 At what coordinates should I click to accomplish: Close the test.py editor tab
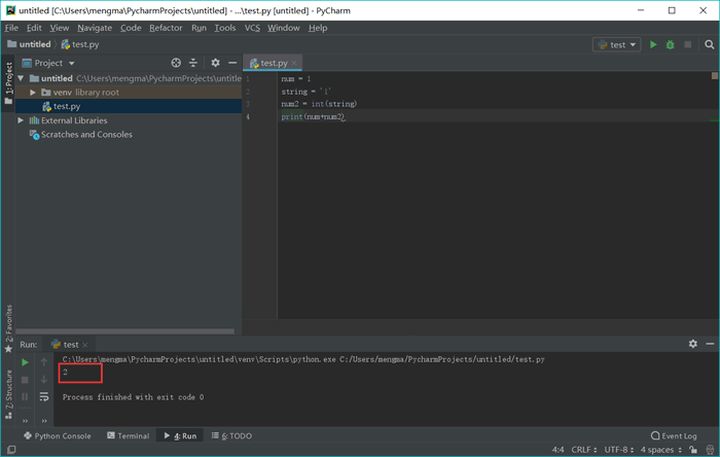(294, 63)
